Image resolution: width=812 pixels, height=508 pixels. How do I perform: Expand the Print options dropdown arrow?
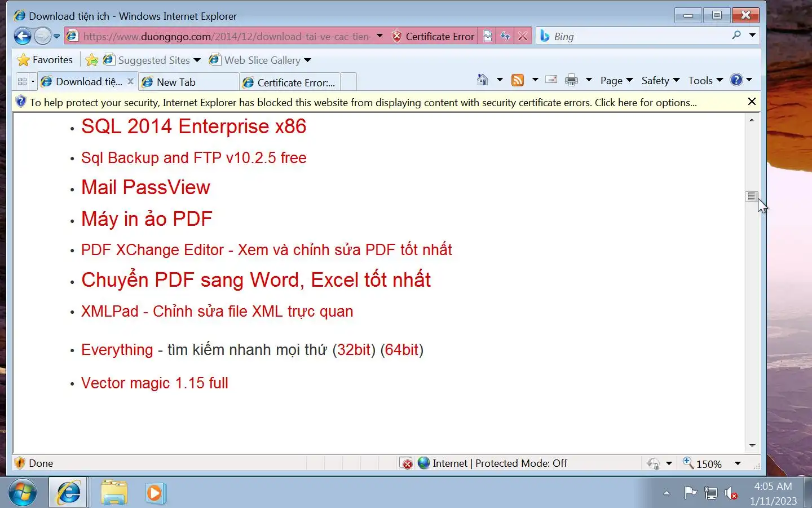click(x=589, y=80)
